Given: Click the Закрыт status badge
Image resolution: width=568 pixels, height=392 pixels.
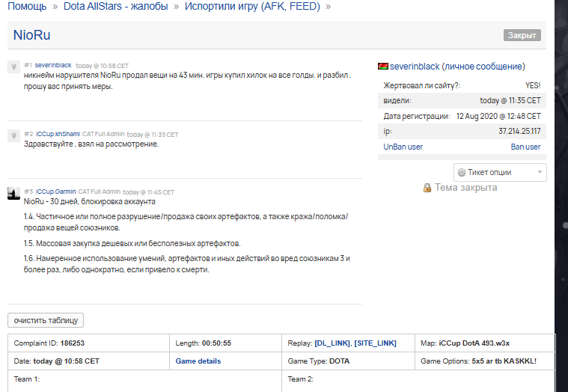Looking at the screenshot, I should 522,35.
